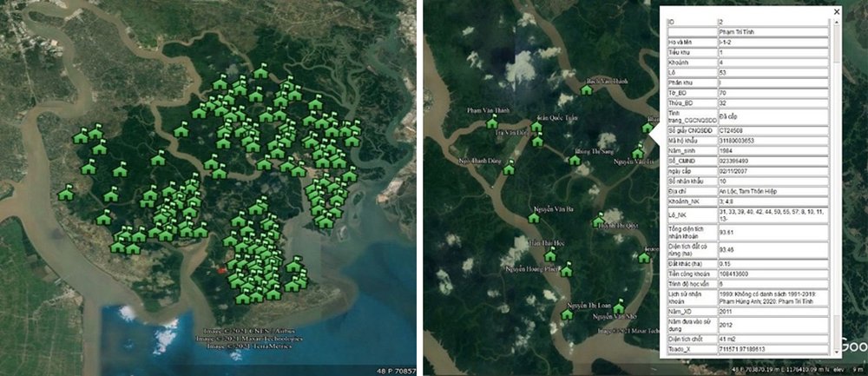The height and width of the screenshot is (376, 868).
Task: Click the balloon scrollbar up arrow
Action: point(835,22)
